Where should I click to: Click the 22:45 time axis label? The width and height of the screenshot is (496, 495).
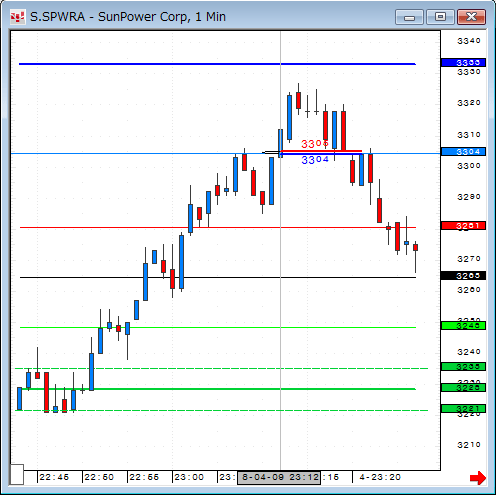54,477
